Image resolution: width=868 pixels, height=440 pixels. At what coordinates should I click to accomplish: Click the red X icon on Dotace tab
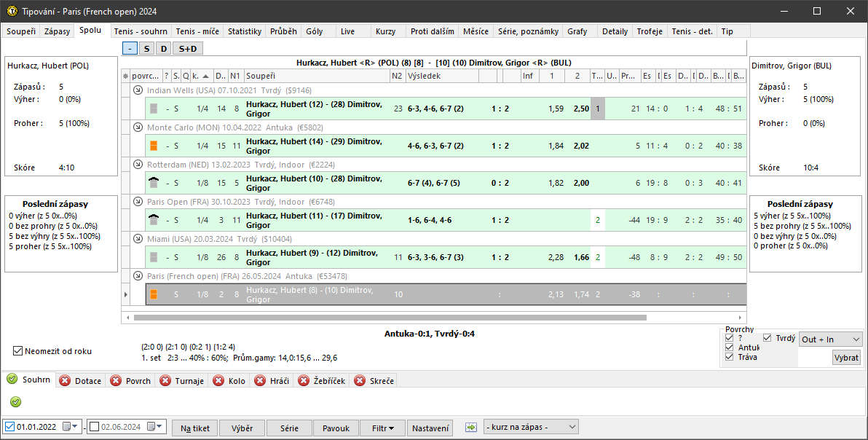(65, 380)
